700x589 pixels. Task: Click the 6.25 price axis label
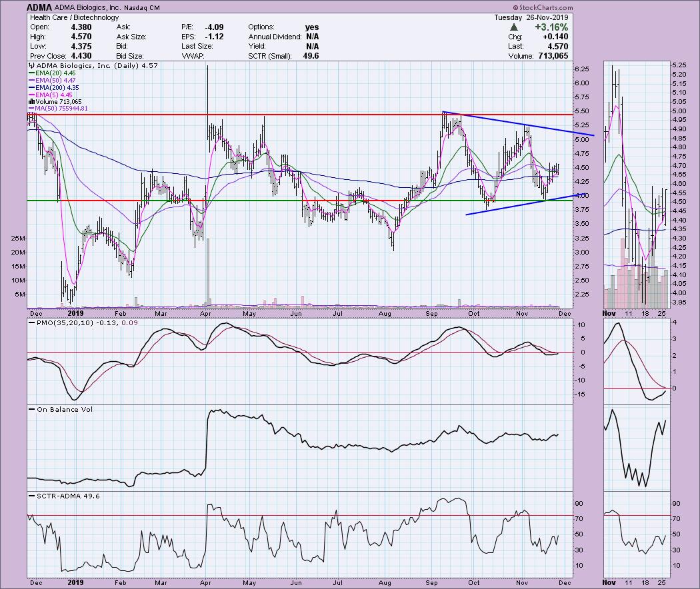582,69
